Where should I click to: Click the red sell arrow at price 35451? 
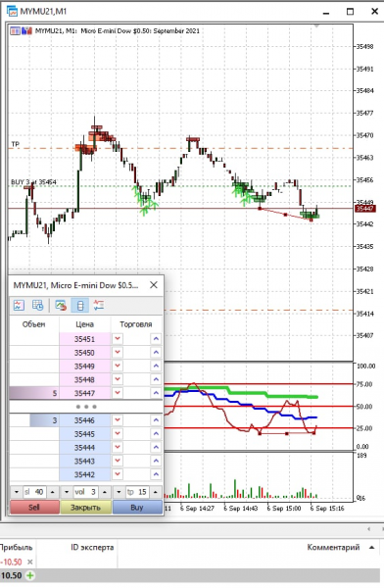coord(118,339)
